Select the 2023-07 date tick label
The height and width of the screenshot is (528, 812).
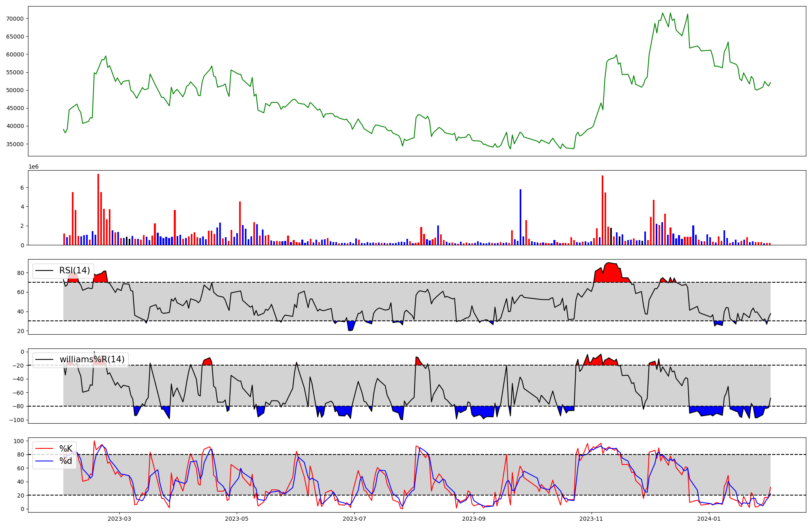354,519
